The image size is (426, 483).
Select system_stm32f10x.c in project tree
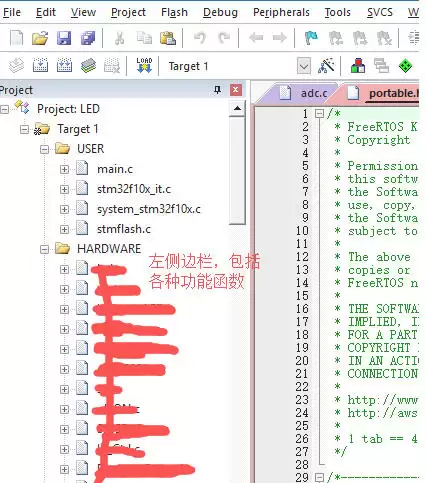point(149,209)
